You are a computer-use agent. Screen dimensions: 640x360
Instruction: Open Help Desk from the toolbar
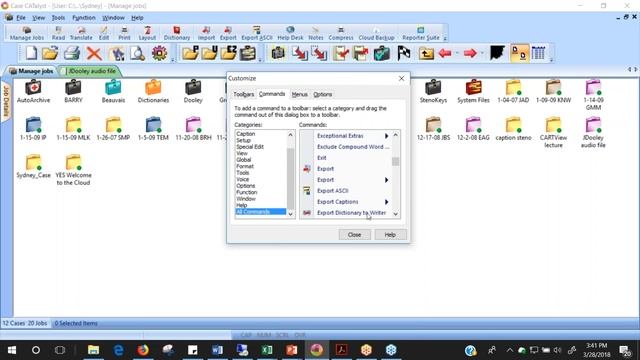click(290, 33)
